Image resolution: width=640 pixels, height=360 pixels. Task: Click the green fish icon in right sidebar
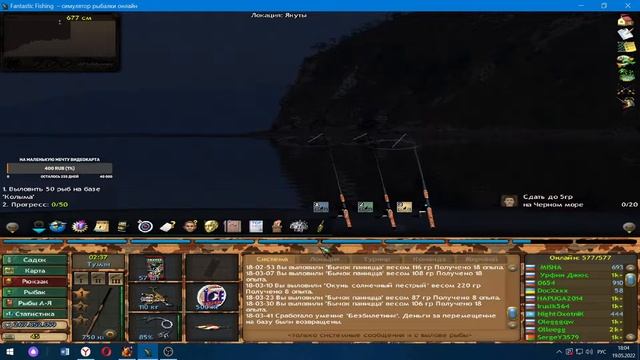pos(626,61)
